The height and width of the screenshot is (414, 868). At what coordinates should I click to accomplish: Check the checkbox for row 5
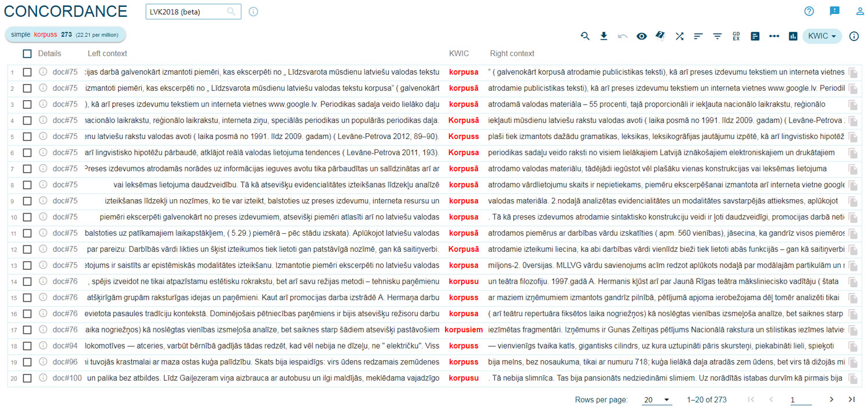27,137
